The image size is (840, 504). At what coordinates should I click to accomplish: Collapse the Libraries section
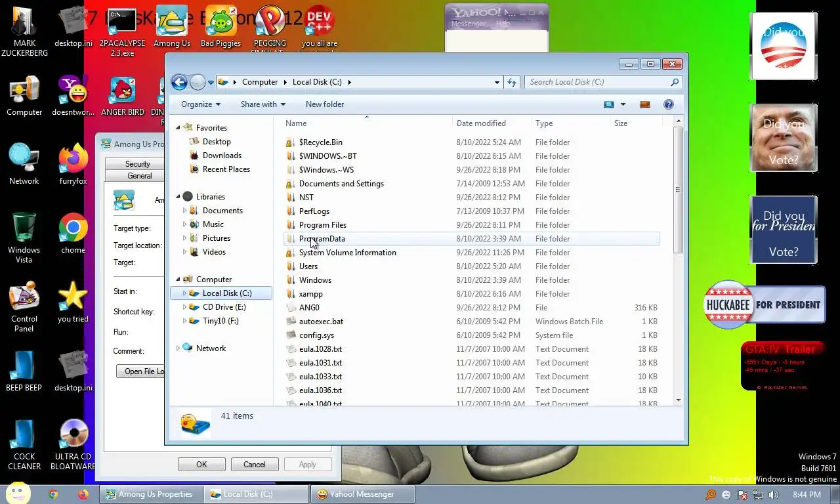[178, 197]
